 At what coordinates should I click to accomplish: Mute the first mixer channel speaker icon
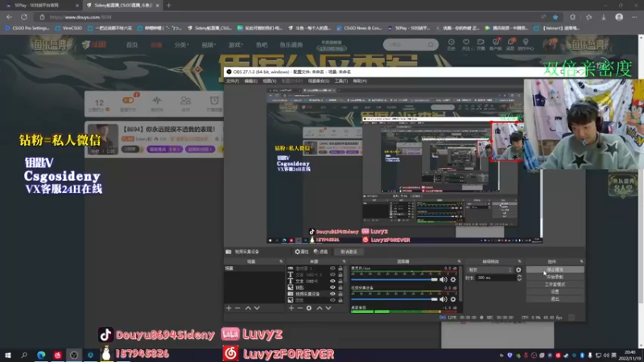[444, 279]
